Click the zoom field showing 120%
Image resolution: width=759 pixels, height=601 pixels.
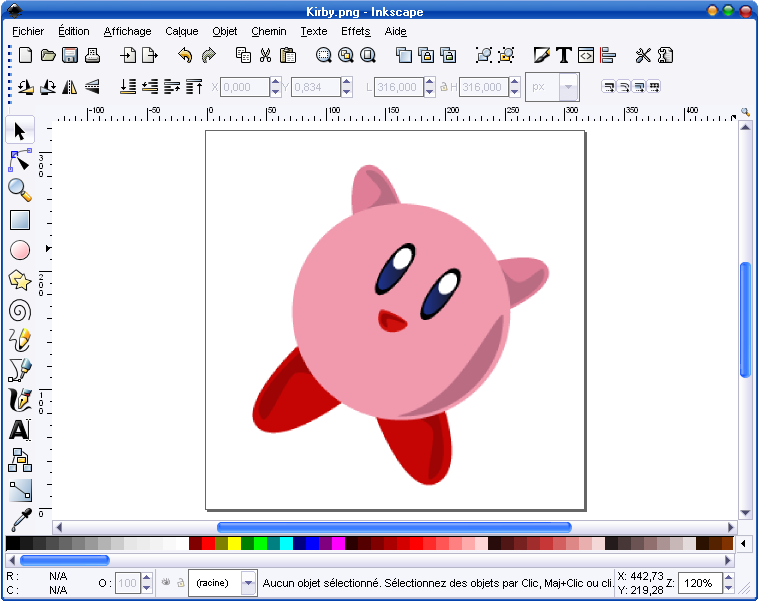click(x=700, y=583)
